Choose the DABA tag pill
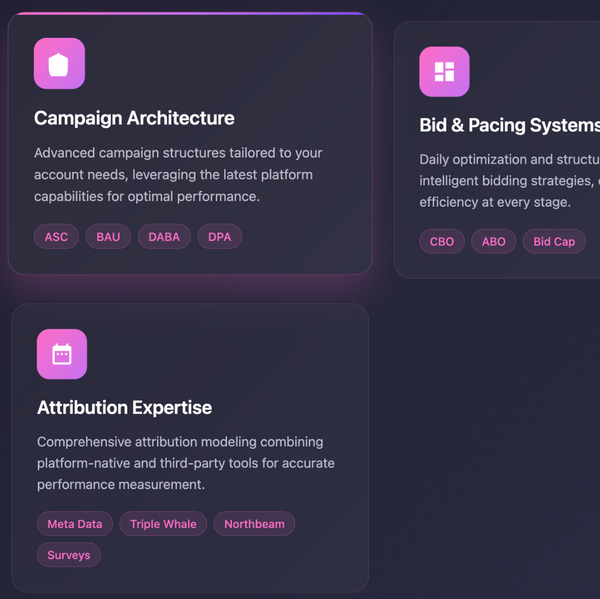Viewport: 600px width, 599px height. click(x=164, y=237)
